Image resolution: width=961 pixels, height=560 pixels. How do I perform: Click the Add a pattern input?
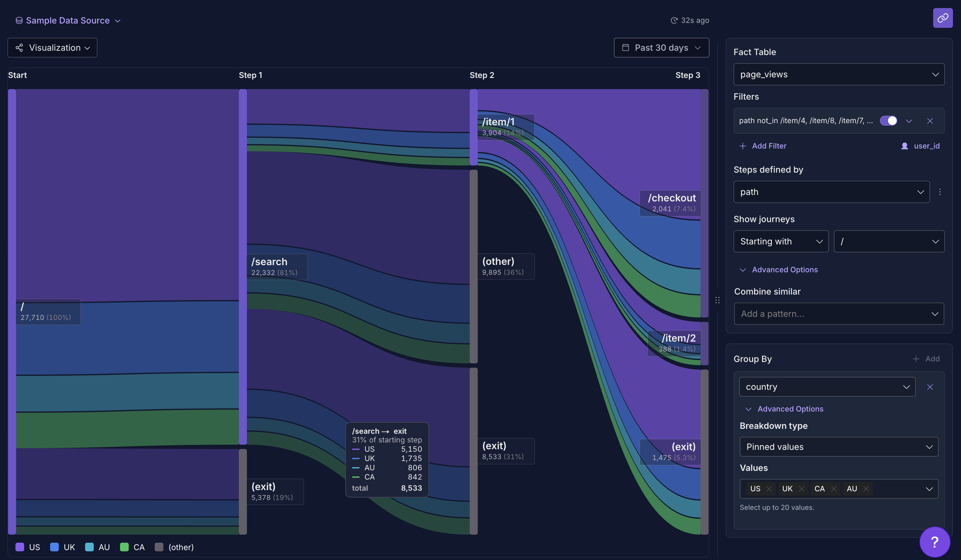coord(838,314)
